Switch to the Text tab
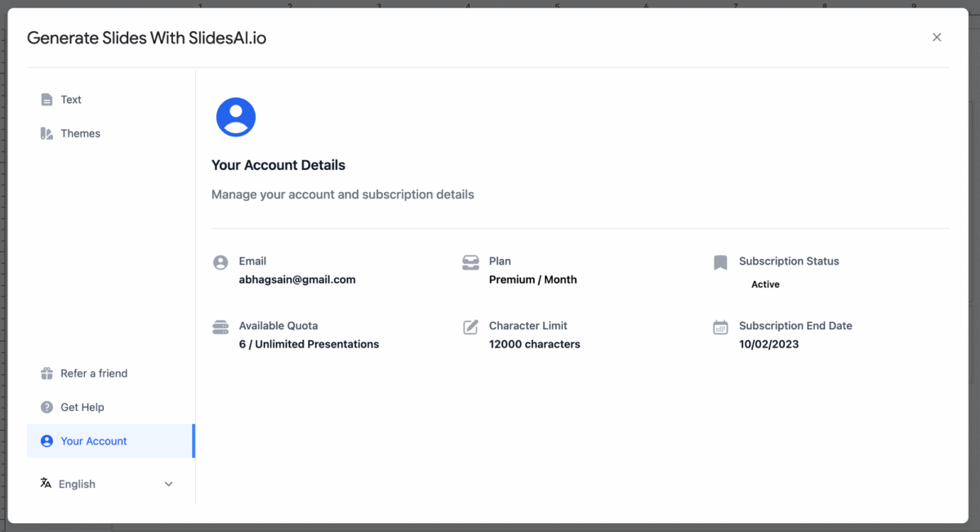The height and width of the screenshot is (532, 980). click(x=71, y=100)
